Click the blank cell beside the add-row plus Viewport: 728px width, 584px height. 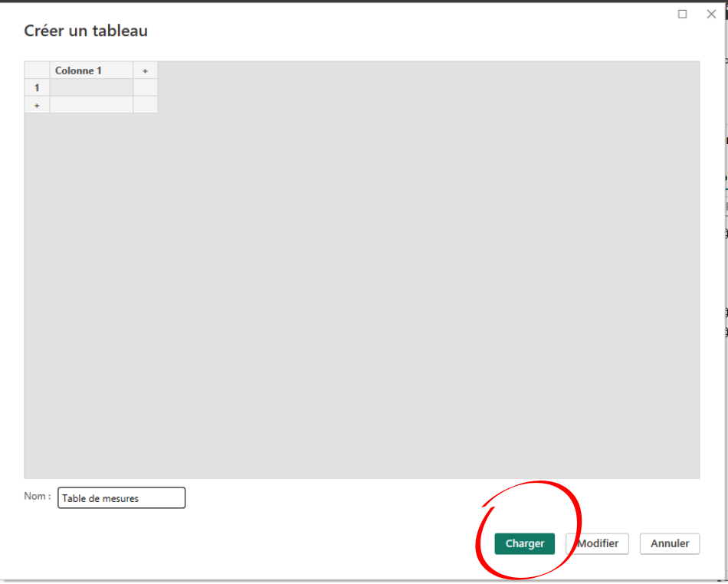pyautogui.click(x=91, y=105)
